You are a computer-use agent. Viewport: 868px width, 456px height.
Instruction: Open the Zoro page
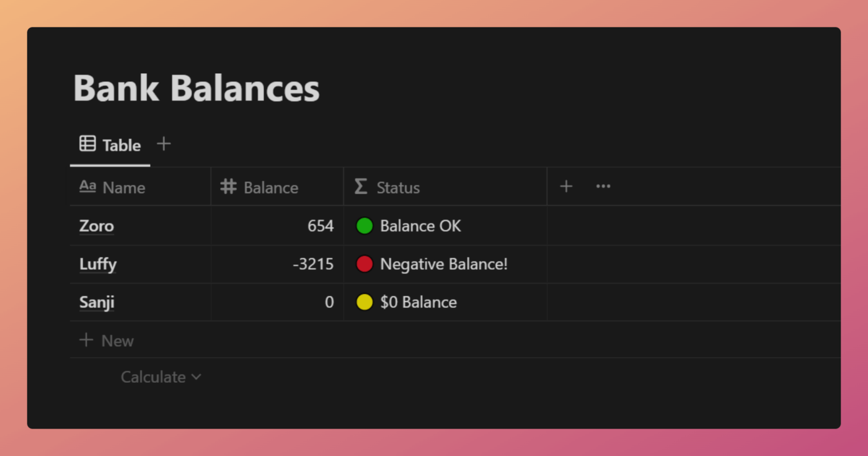point(97,226)
